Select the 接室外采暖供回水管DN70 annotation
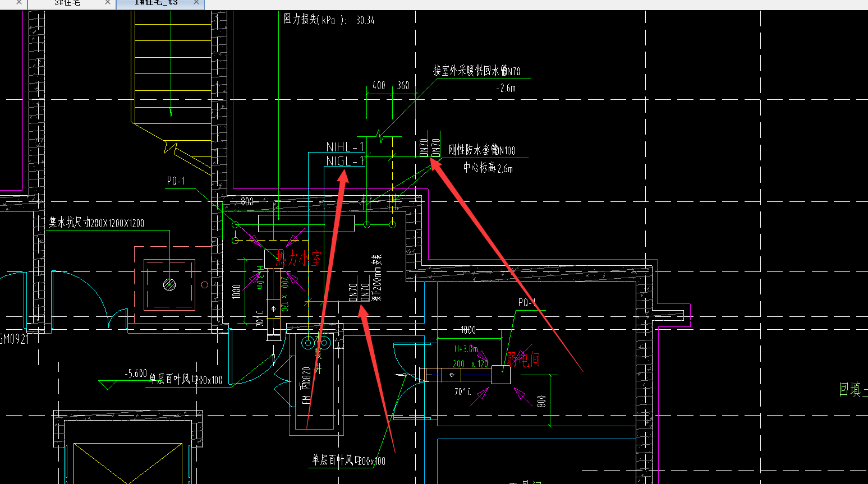 pos(476,71)
